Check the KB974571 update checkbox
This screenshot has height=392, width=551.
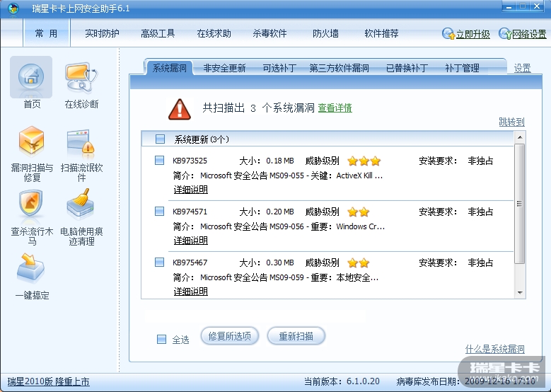pos(160,212)
